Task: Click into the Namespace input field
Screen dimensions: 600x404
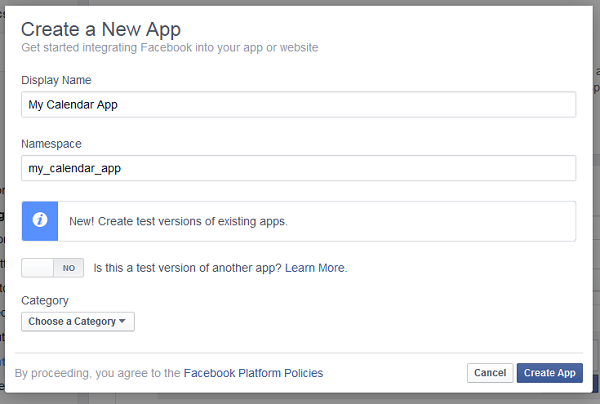Action: [298, 168]
